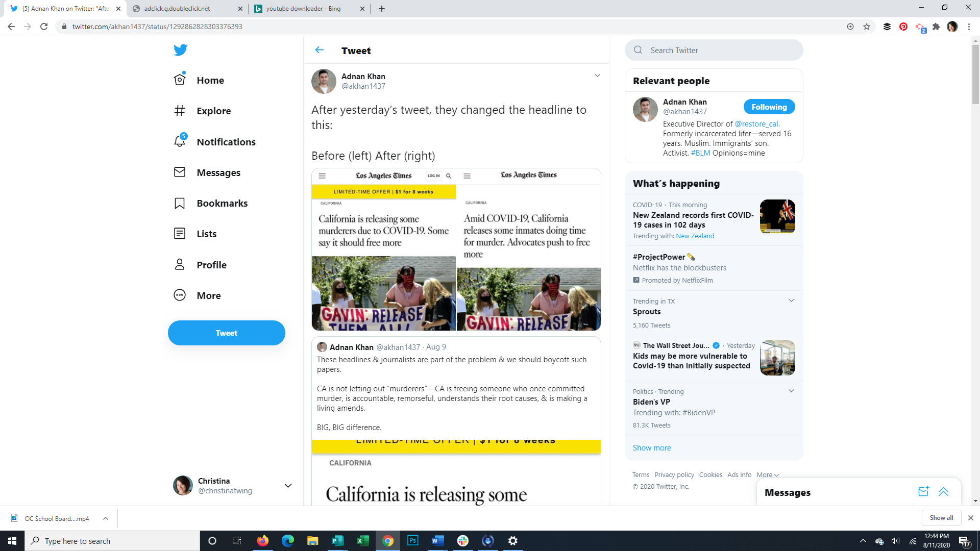The height and width of the screenshot is (551, 980).
Task: Expand the Messages drawer with the double chevron
Action: click(943, 492)
